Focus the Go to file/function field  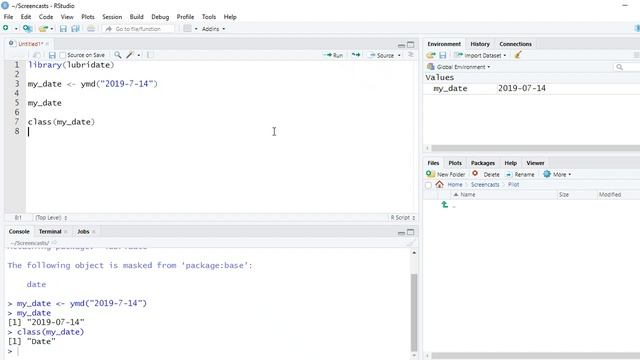tap(138, 29)
